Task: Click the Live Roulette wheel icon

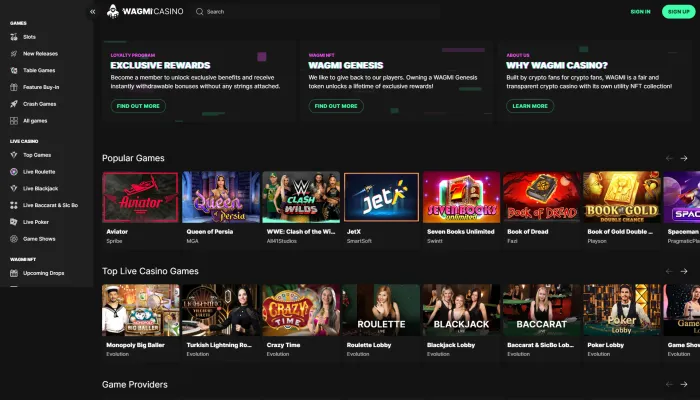Action: coord(14,172)
